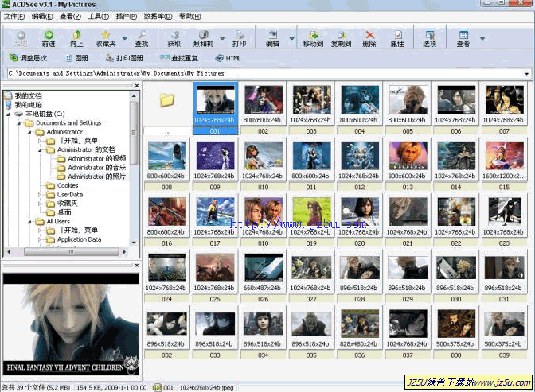Open the Plugins (插件) menu
The image size is (535, 392).
coord(127,16)
